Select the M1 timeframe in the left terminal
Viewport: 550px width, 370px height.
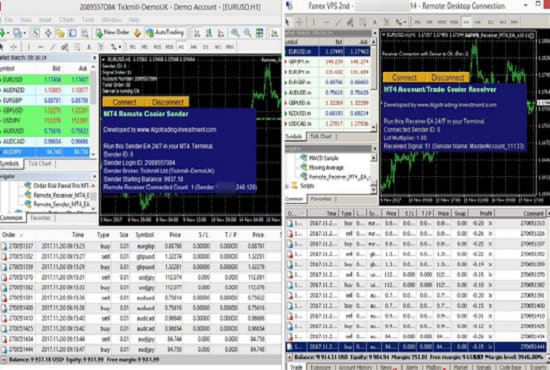(133, 47)
